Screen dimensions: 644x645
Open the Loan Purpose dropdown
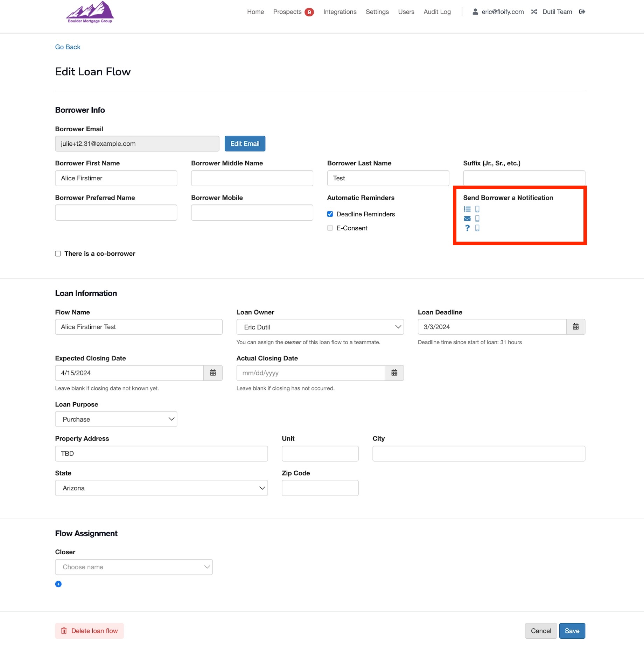[116, 419]
